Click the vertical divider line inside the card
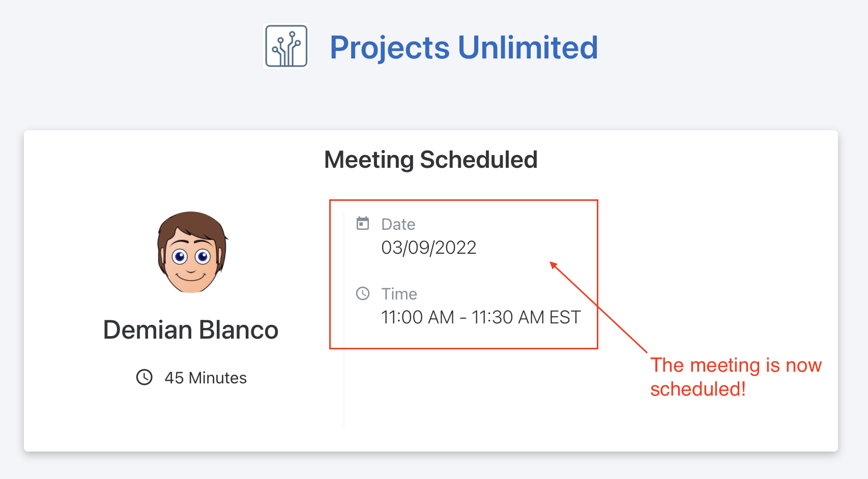The width and height of the screenshot is (868, 479). (344, 386)
